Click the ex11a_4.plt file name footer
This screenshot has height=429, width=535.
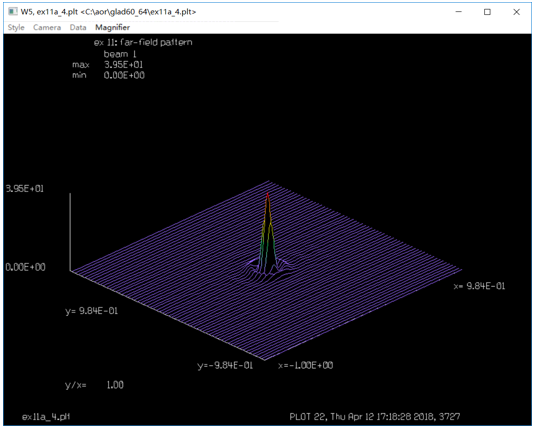[x=46, y=417]
